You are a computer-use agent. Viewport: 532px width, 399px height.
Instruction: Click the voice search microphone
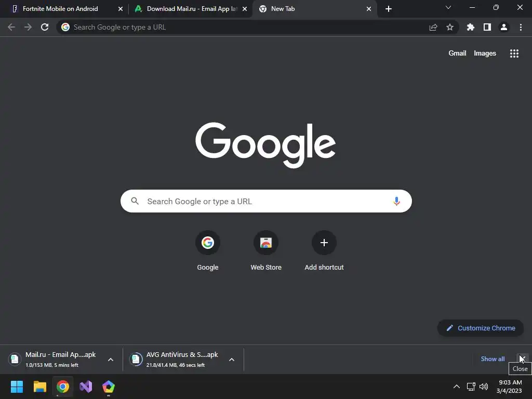coord(396,201)
